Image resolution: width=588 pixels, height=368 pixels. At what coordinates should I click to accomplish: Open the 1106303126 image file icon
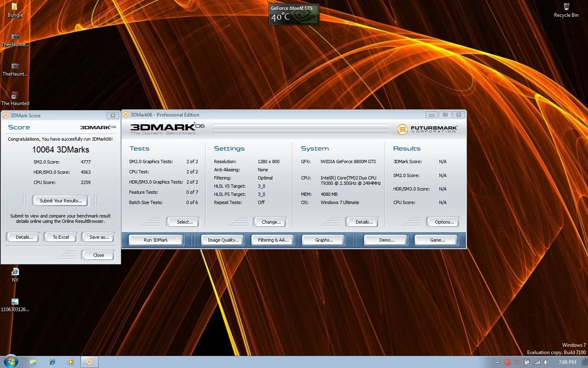15,305
